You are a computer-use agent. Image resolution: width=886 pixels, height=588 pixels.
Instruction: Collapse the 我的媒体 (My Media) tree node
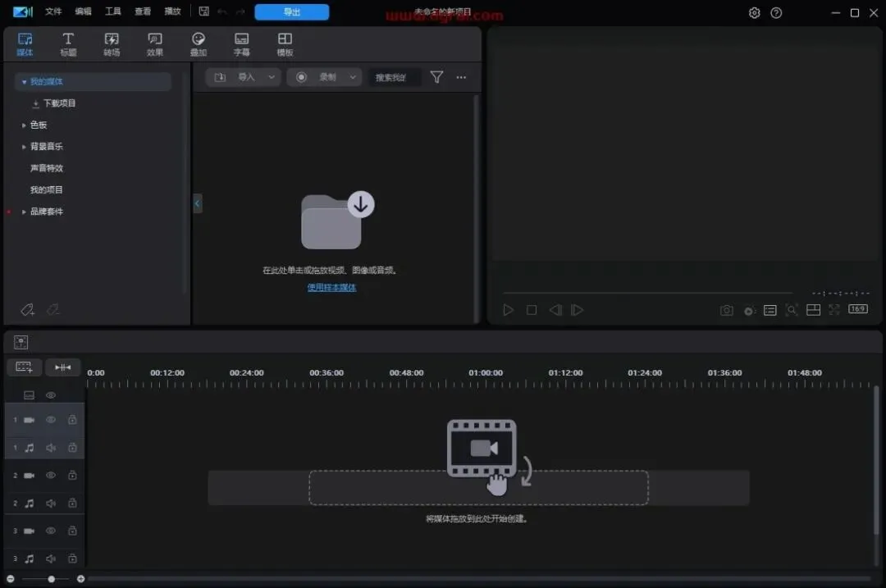tap(24, 82)
